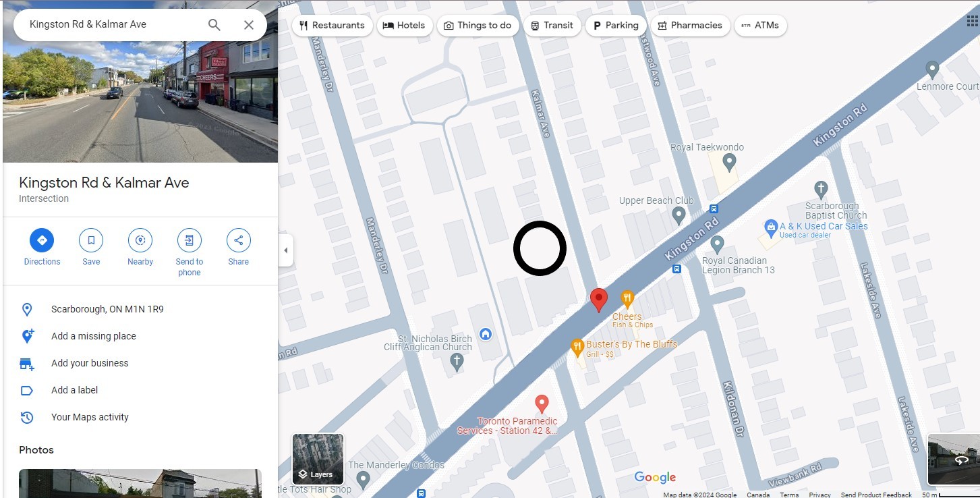This screenshot has height=498, width=980.
Task: Show Transit options chip
Action: [552, 26]
